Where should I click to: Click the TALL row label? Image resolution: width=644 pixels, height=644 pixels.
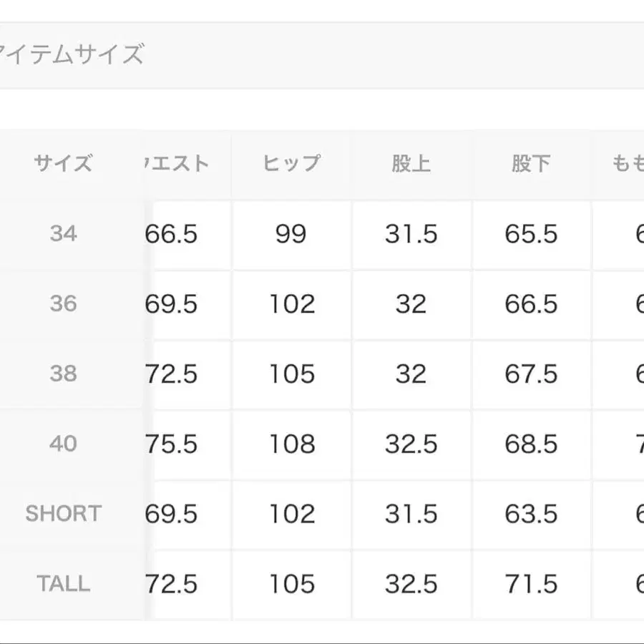[x=63, y=583]
